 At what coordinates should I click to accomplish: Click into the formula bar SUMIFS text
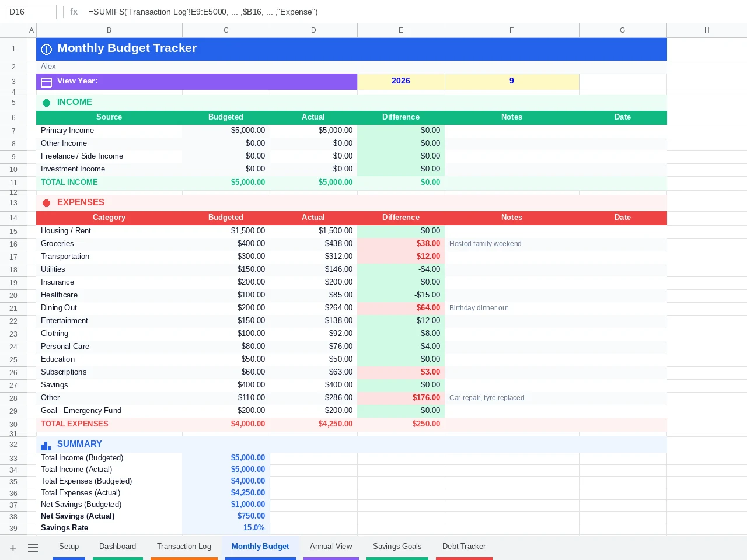(x=203, y=12)
